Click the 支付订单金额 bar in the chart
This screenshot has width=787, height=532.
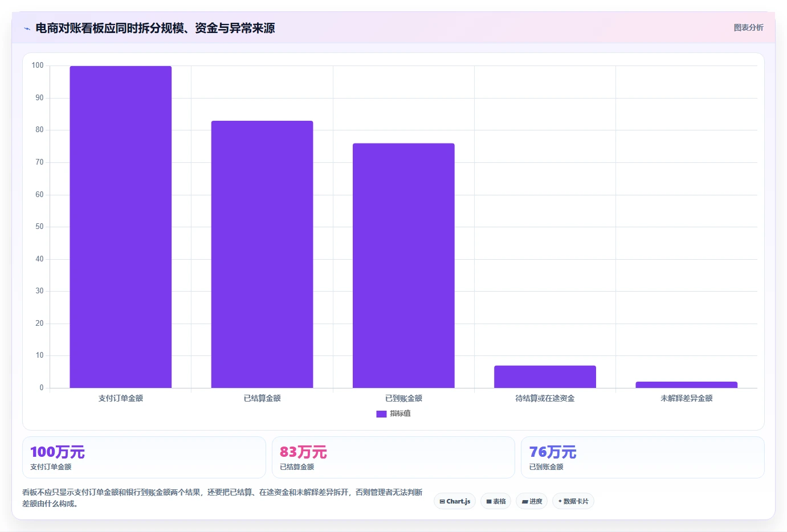click(x=121, y=227)
